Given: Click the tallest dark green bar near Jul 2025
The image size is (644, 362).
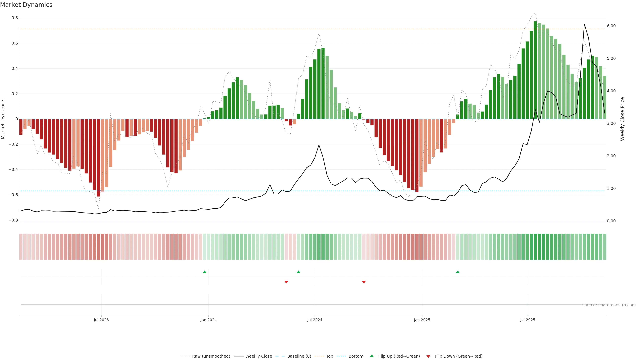Looking at the screenshot, I should tap(535, 70).
